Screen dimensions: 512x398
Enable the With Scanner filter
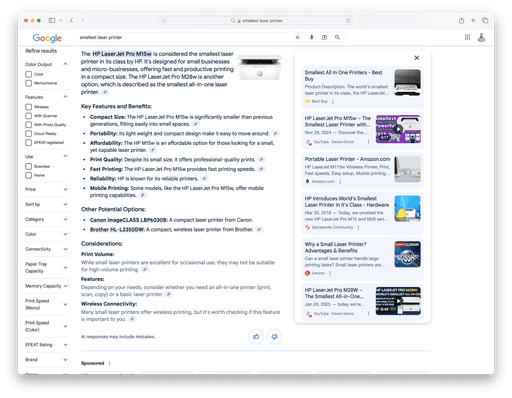(29, 116)
